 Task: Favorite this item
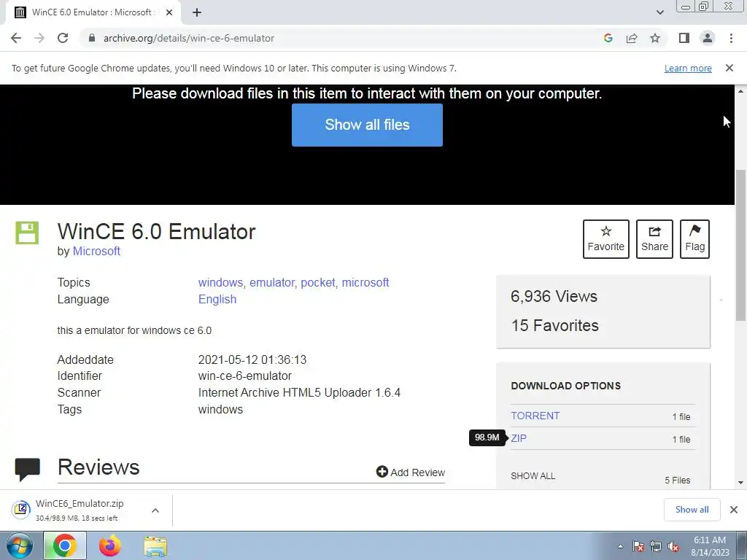pos(606,239)
